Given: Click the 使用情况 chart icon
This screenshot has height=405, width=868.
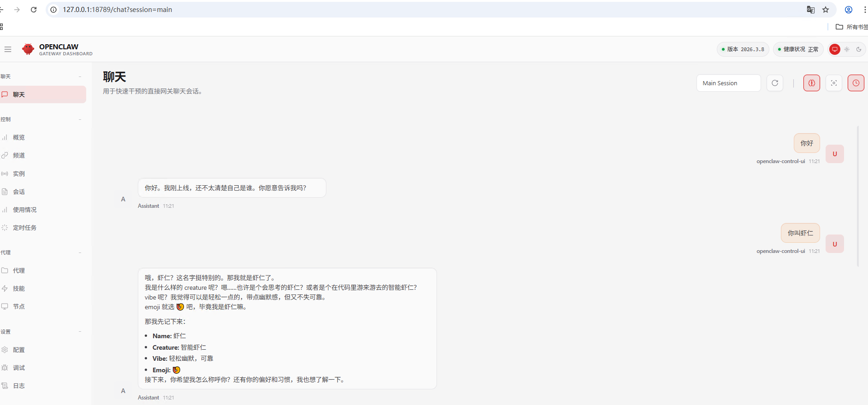Looking at the screenshot, I should point(5,210).
